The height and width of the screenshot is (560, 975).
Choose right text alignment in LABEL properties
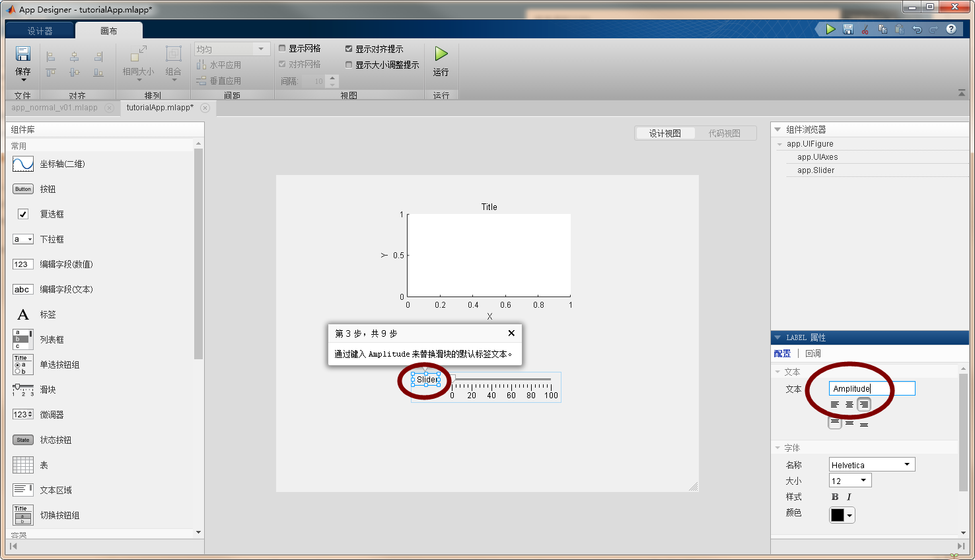(x=864, y=404)
